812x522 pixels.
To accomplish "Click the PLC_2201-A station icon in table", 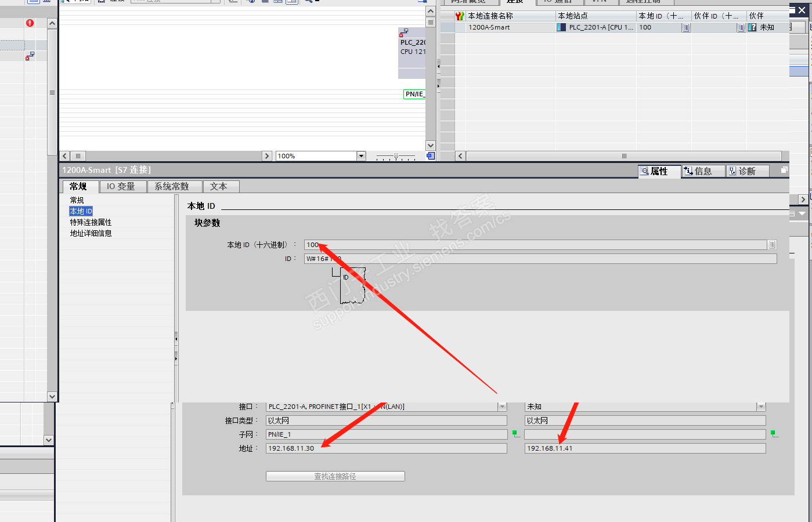I will 561,27.
